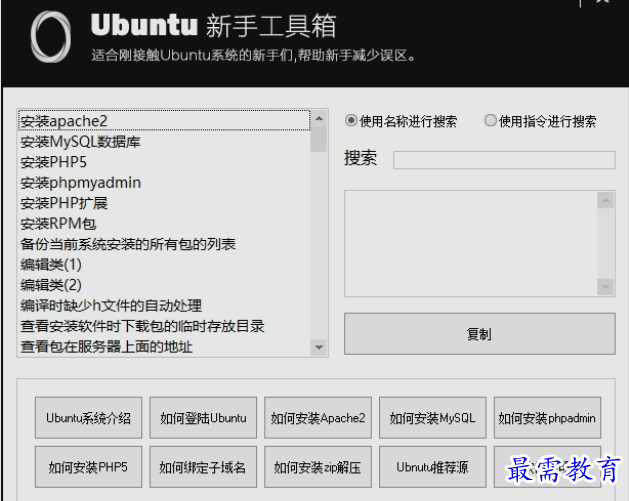Select list item 安装phpmyadmin
Viewport: 629px width, 501px height.
pyautogui.click(x=164, y=183)
